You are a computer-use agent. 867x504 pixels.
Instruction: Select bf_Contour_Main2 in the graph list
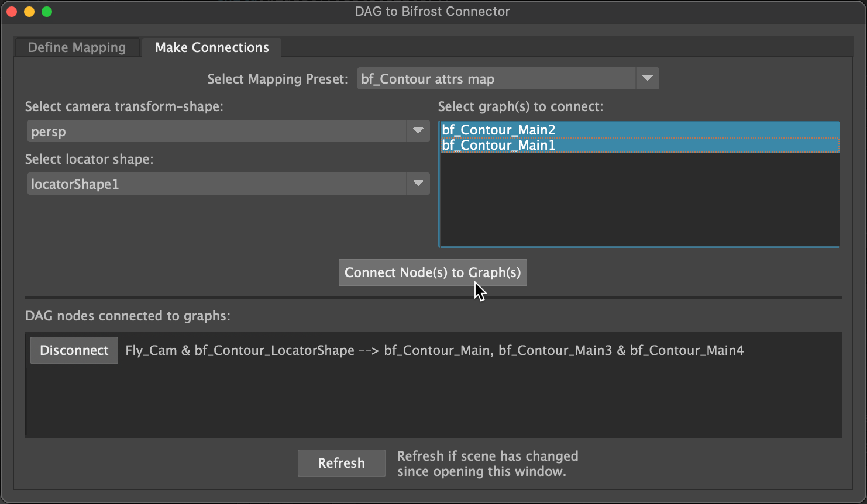(x=498, y=130)
